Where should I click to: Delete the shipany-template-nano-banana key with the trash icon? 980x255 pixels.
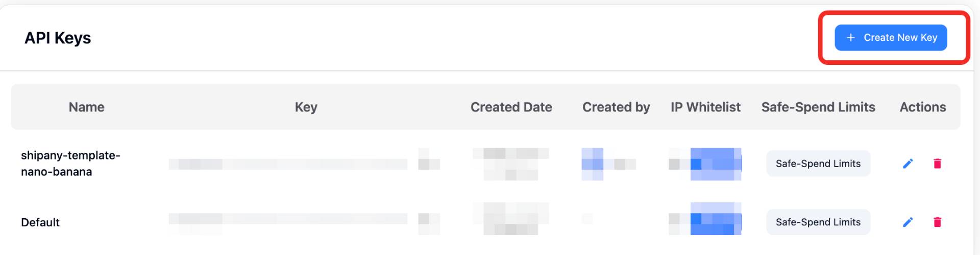(937, 164)
